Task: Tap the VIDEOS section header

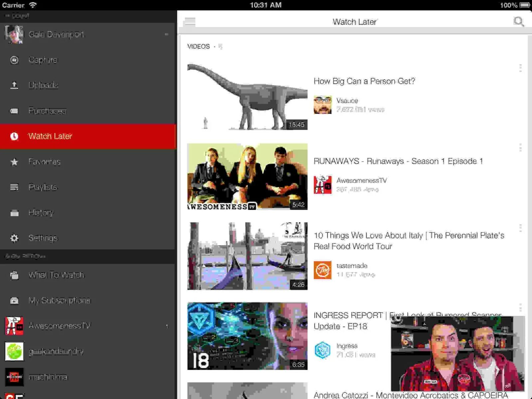Action: pos(199,47)
